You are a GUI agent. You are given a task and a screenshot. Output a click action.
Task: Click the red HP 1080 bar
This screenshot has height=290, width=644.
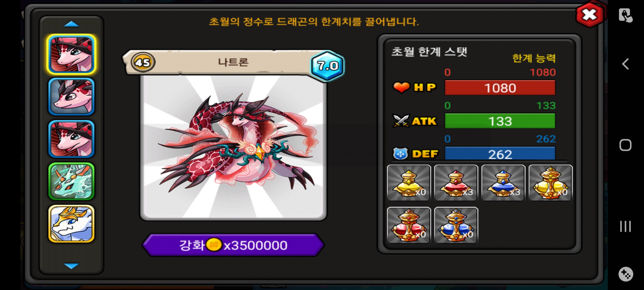[x=500, y=88]
